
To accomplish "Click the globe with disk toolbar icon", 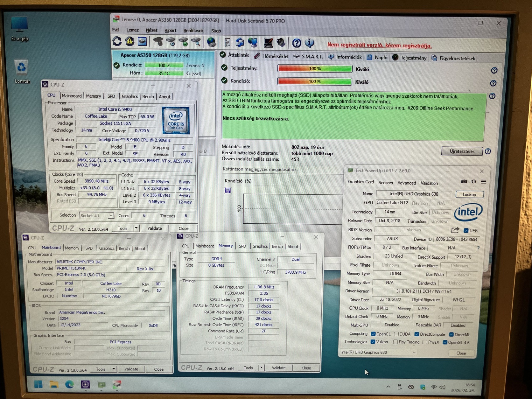I will click(211, 42).
